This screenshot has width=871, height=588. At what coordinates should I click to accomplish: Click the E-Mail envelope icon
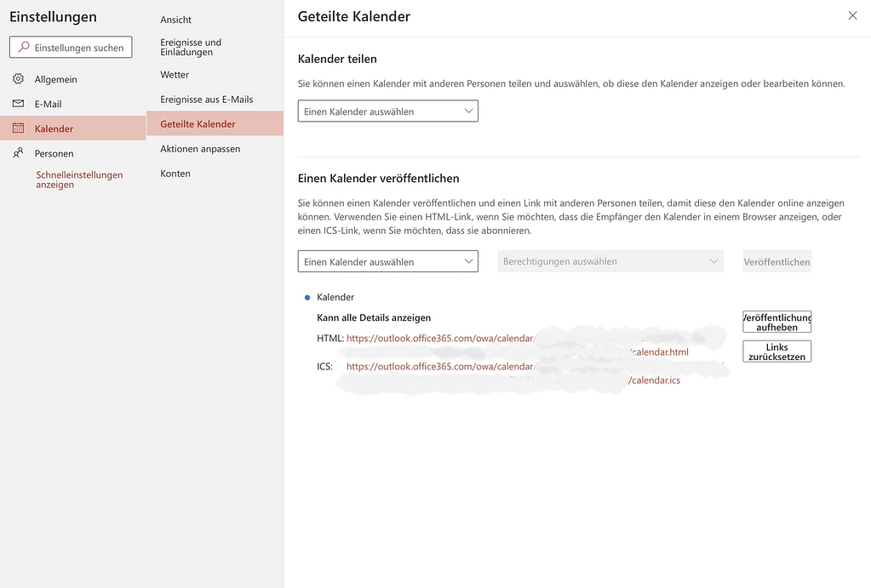(19, 103)
